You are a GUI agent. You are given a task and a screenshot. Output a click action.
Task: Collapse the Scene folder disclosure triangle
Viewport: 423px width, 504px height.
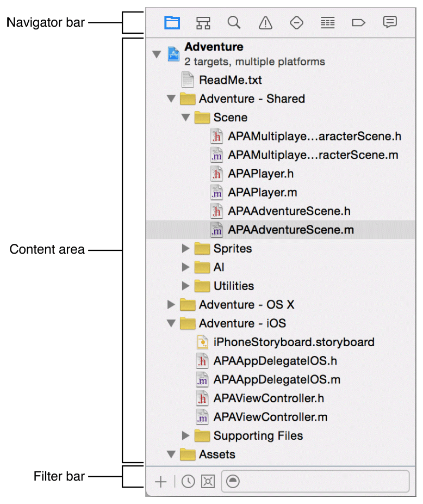186,117
